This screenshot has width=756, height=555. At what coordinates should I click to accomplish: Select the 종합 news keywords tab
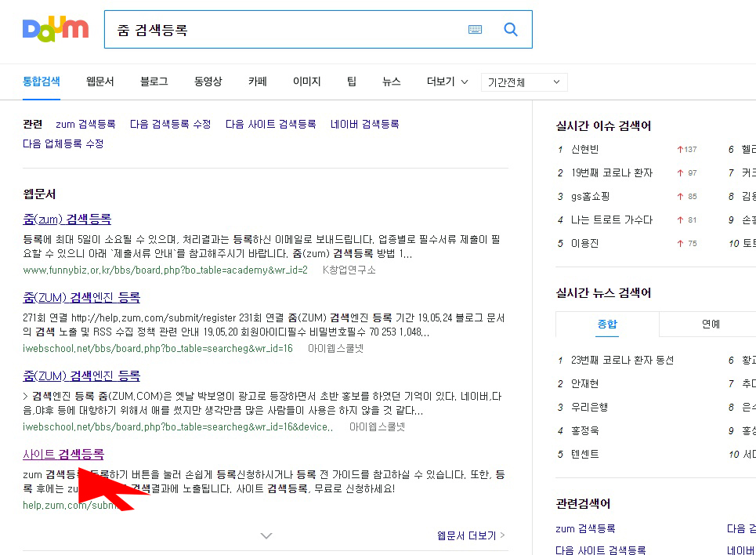[x=607, y=324]
